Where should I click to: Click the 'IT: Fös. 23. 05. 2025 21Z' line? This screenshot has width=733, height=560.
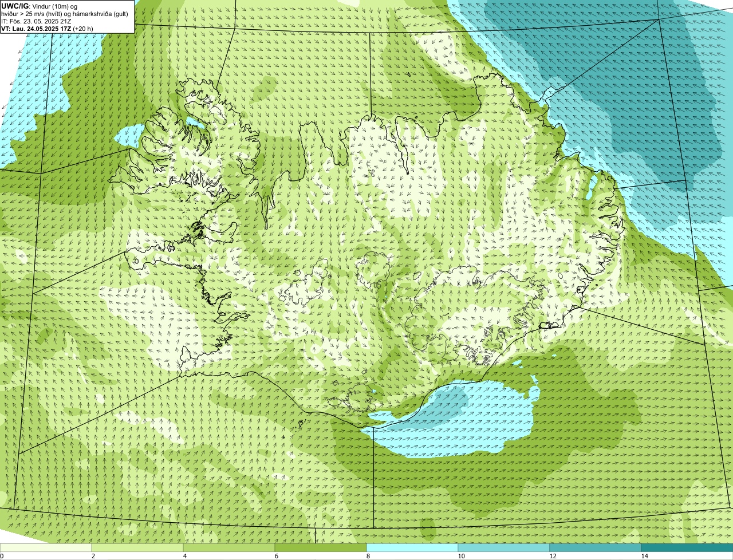point(36,21)
